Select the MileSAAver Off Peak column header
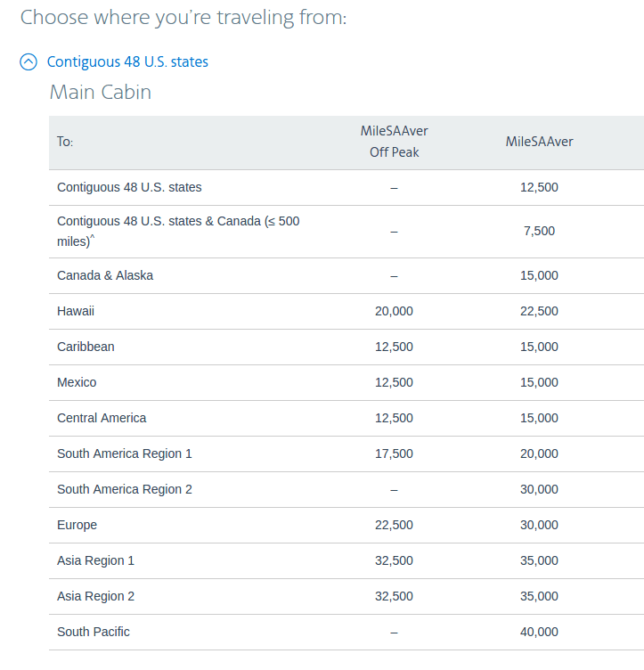644x670 pixels. point(394,142)
